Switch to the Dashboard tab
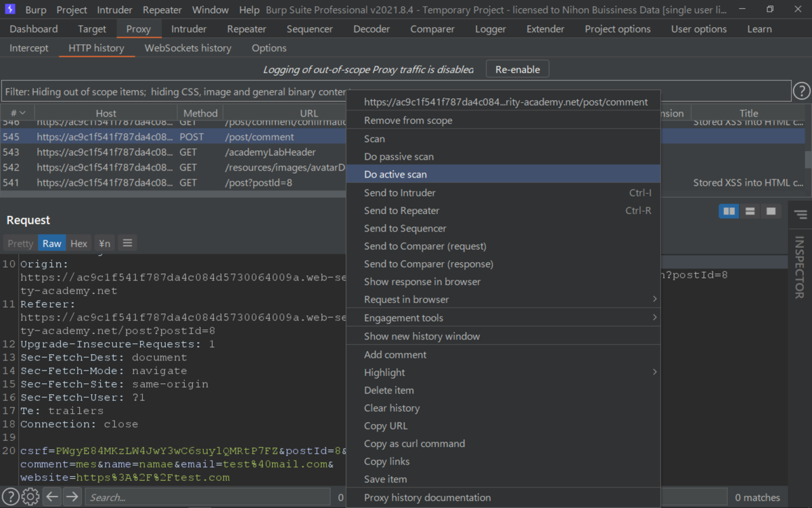Screen dimensions: 812x508 point(34,29)
